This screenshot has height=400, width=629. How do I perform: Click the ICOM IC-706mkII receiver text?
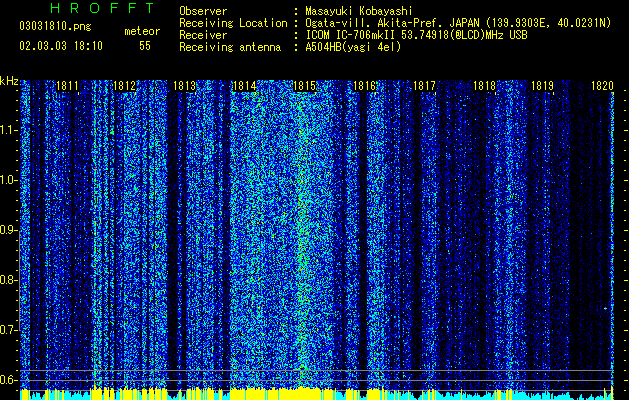(x=416, y=35)
